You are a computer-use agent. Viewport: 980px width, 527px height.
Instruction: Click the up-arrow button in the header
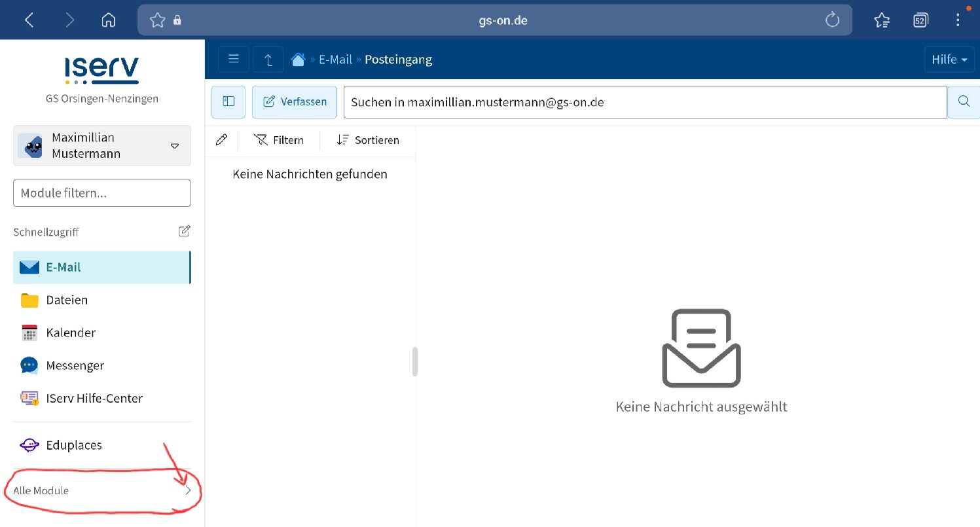click(x=268, y=60)
